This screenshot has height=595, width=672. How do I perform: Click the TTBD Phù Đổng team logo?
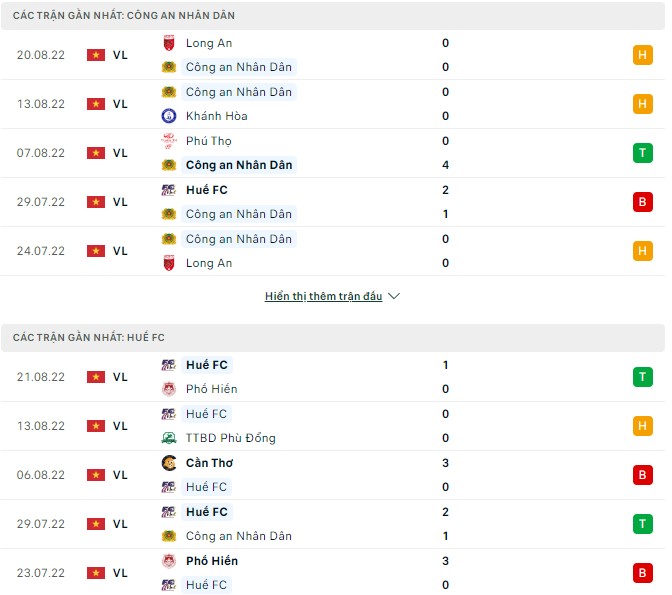click(169, 438)
